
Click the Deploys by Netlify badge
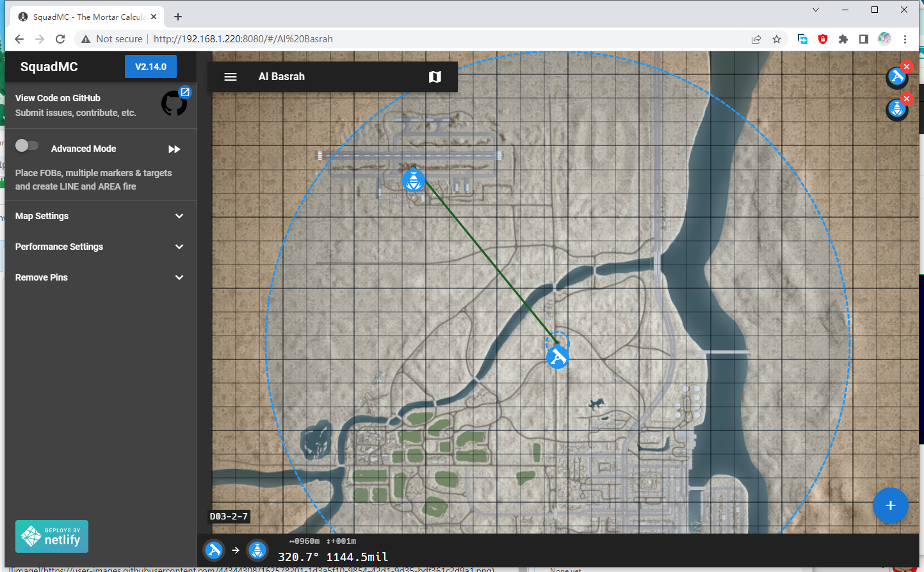(52, 536)
